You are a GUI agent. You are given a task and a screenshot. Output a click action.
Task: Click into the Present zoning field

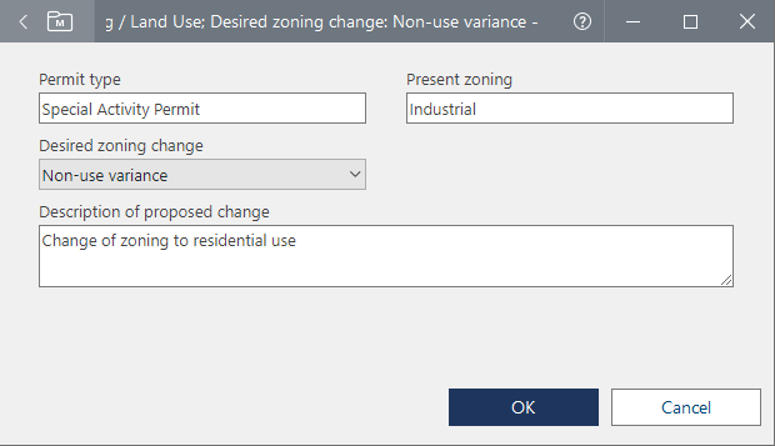[569, 109]
